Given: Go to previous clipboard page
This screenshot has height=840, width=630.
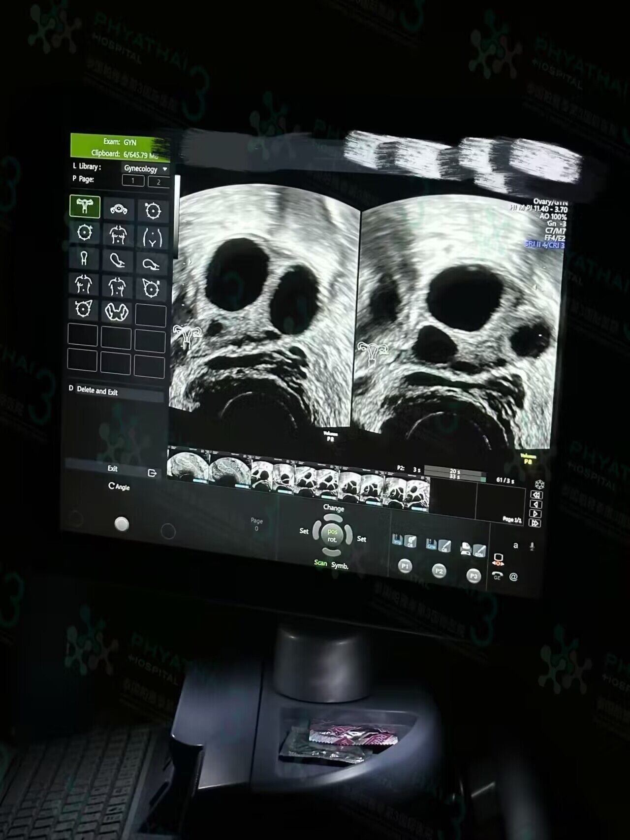Looking at the screenshot, I should point(536,504).
